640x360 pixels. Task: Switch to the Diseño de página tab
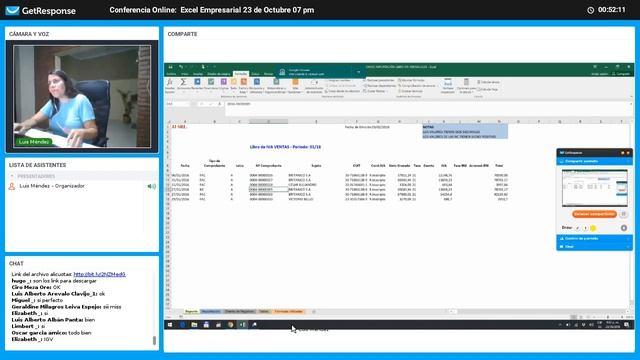tap(219, 74)
